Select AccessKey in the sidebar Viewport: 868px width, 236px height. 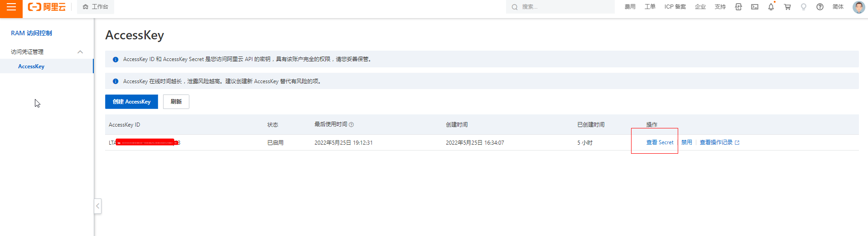pyautogui.click(x=31, y=66)
